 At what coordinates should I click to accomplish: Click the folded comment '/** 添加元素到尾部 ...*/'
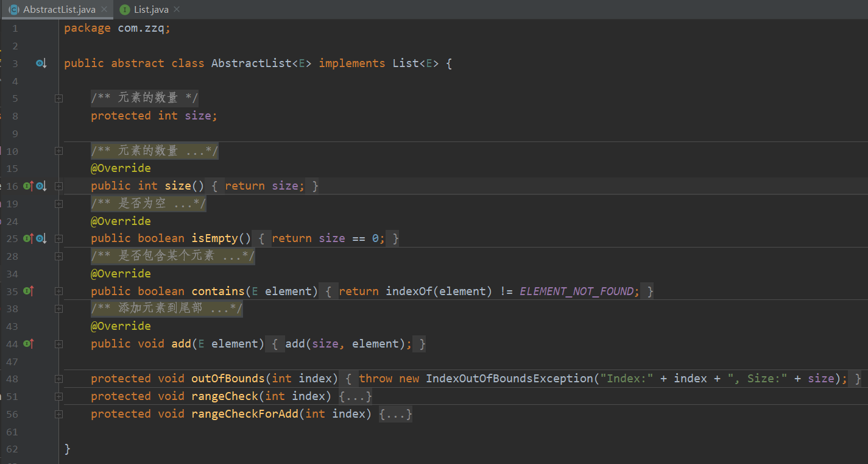coord(166,309)
